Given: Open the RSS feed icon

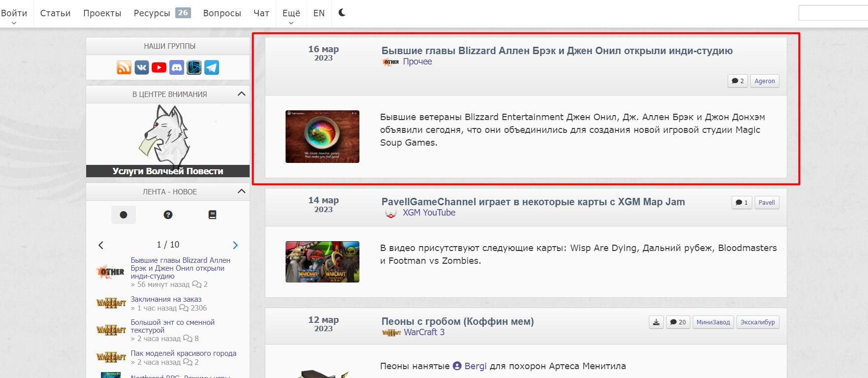Looking at the screenshot, I should coord(124,67).
